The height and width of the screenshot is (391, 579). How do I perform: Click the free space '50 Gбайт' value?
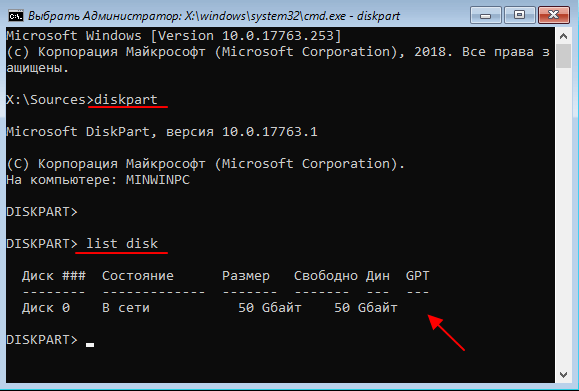[x=366, y=308]
